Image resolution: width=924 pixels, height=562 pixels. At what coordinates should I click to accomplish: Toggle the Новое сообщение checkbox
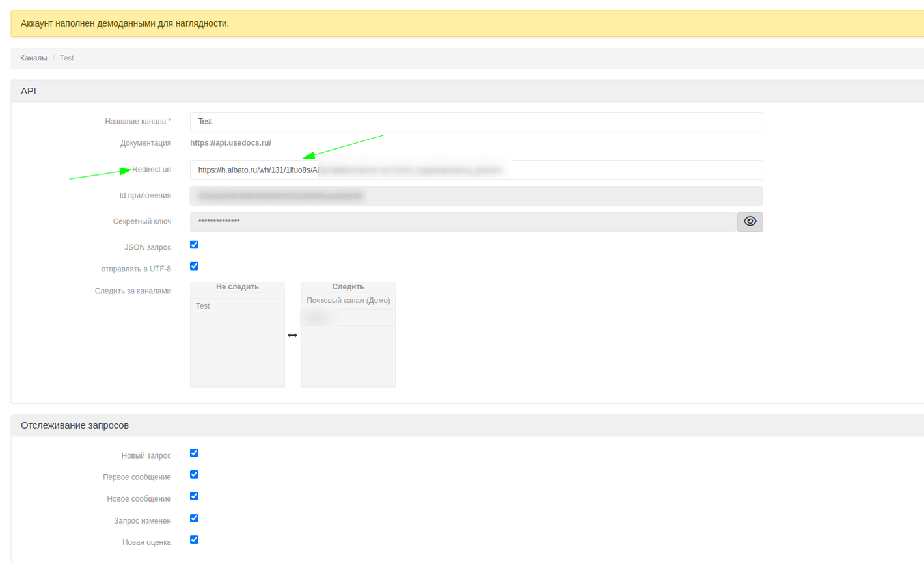(x=194, y=496)
